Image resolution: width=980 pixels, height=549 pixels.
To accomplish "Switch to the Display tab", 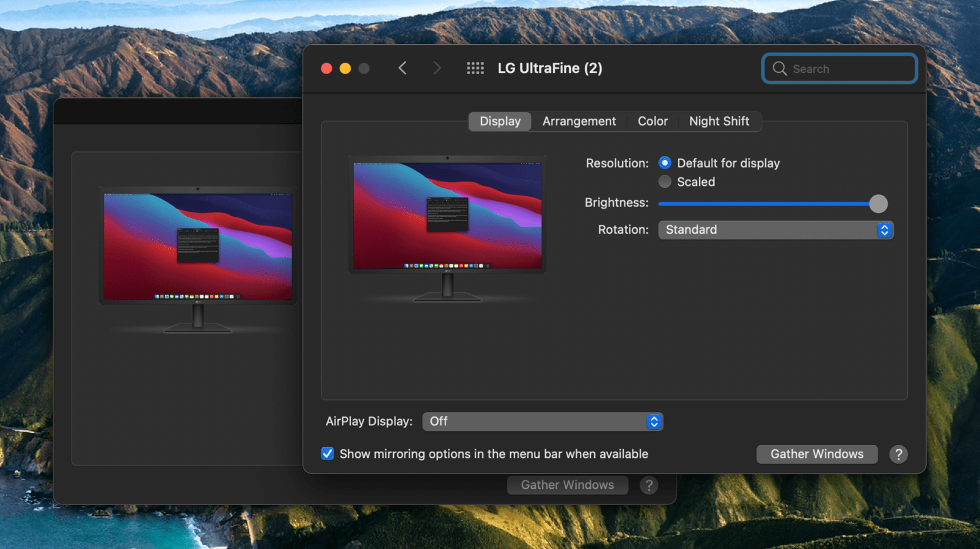I will pyautogui.click(x=500, y=121).
